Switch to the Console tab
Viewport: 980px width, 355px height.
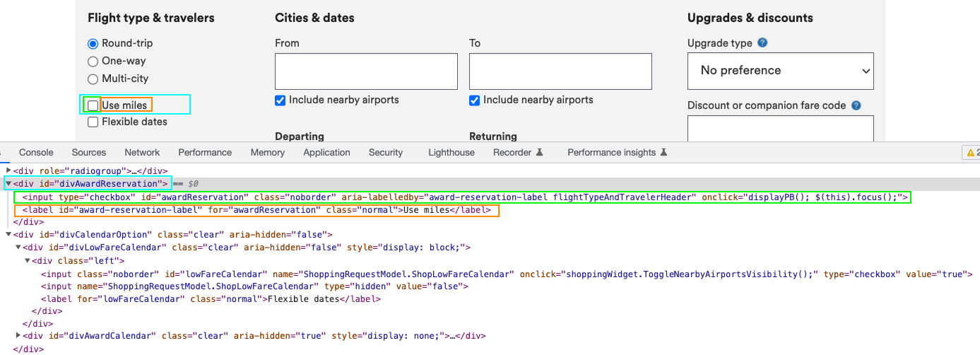coord(36,152)
